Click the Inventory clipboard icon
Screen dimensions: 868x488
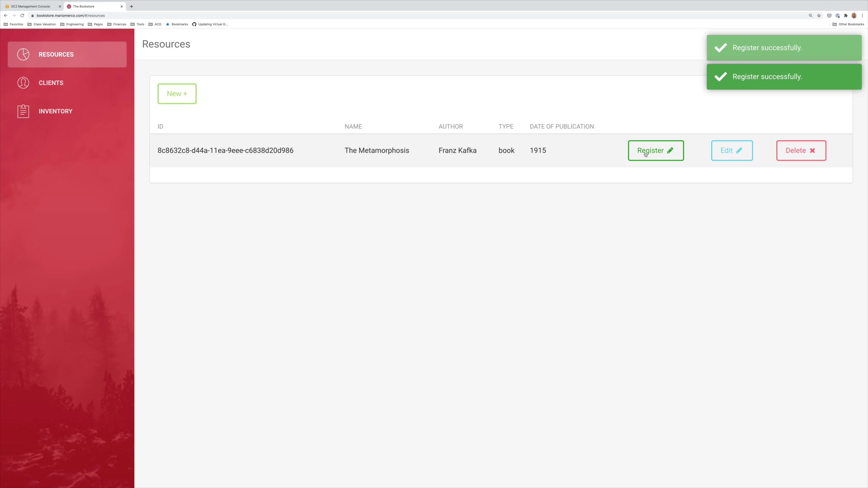(x=23, y=111)
